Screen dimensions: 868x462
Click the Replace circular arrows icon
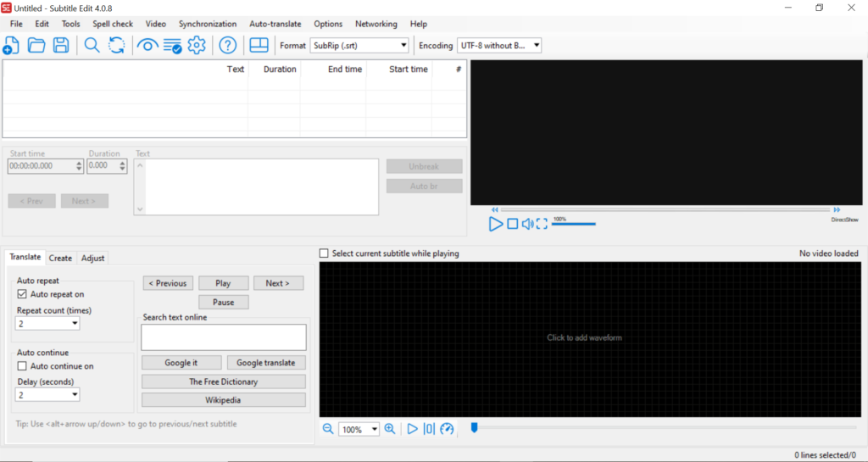pyautogui.click(x=116, y=46)
